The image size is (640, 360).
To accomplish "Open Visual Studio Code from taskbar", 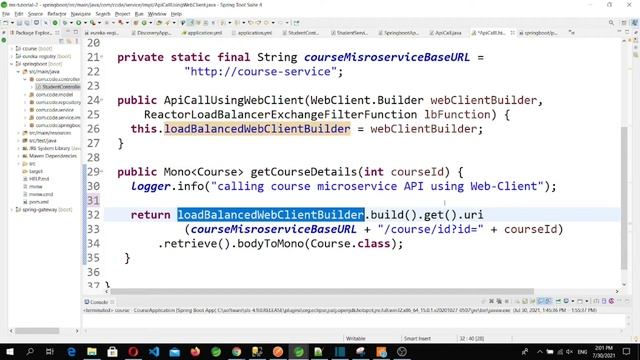I will point(154,351).
